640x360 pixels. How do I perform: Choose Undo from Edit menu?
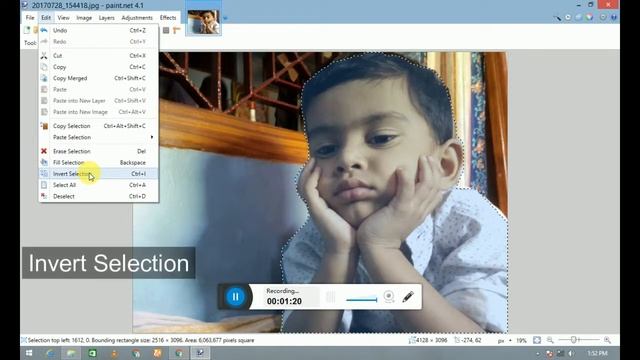(99, 30)
